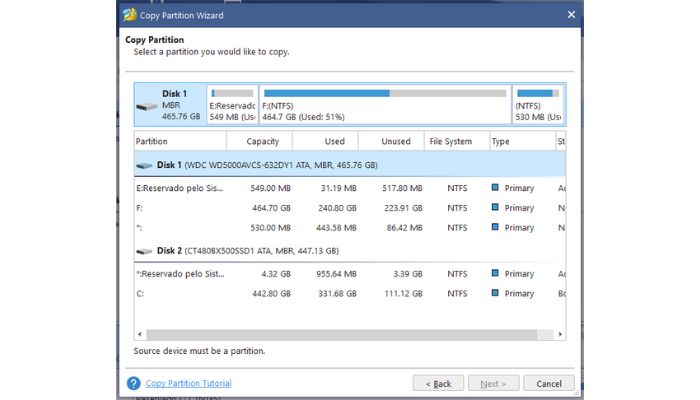Select *:Reservado pelo Sist... partition row

click(350, 274)
